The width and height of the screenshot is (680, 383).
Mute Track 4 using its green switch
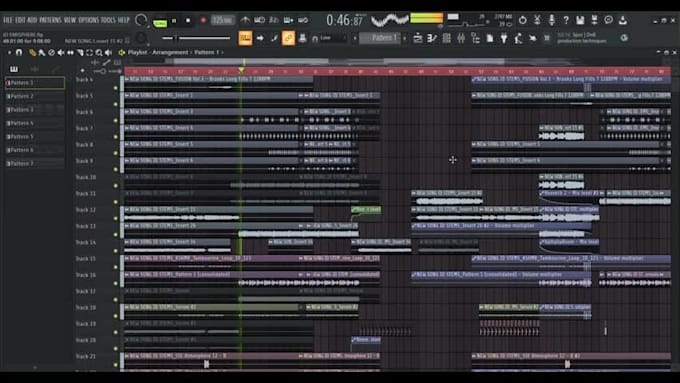[115, 88]
